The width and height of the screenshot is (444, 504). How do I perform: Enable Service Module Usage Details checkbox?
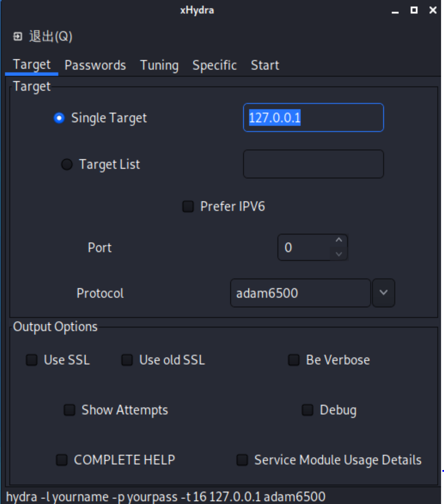tap(242, 460)
